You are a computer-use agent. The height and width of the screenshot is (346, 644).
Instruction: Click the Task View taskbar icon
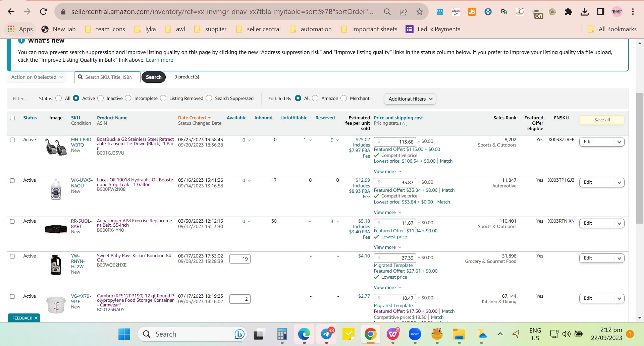259,334
